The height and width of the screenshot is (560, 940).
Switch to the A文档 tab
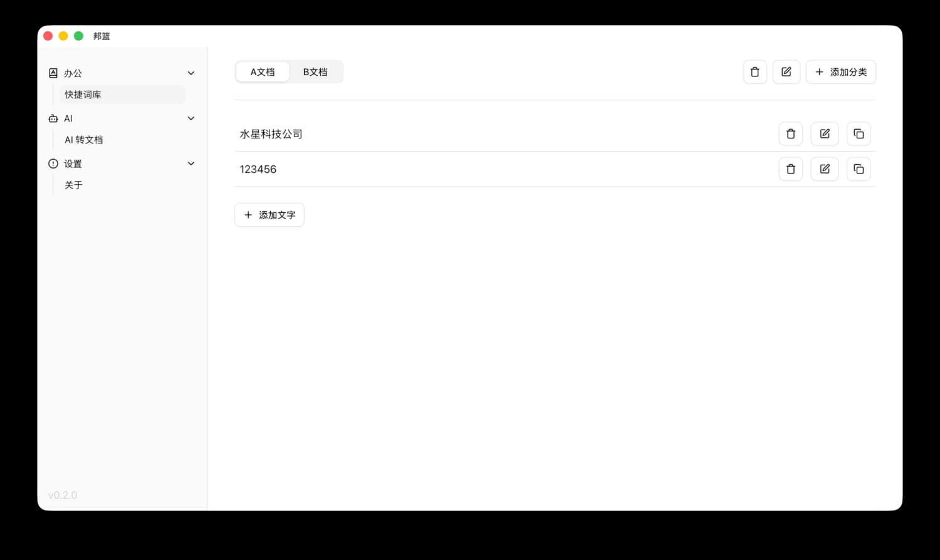(x=263, y=72)
